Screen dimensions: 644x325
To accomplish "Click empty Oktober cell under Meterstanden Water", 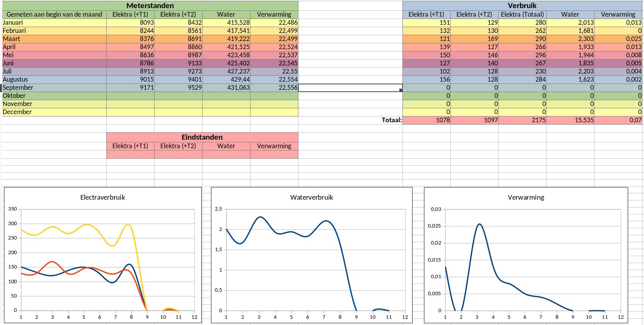I will coord(226,96).
